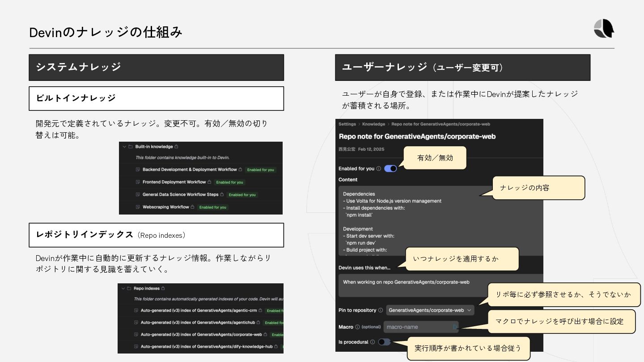Click the folder icon of Repo indexes
The height and width of the screenshot is (362, 644).
click(129, 289)
